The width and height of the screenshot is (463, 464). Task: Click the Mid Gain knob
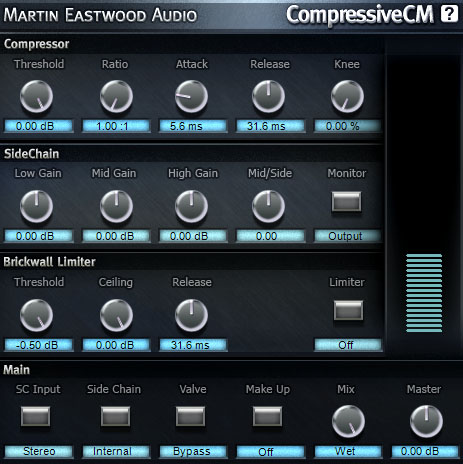(116, 206)
